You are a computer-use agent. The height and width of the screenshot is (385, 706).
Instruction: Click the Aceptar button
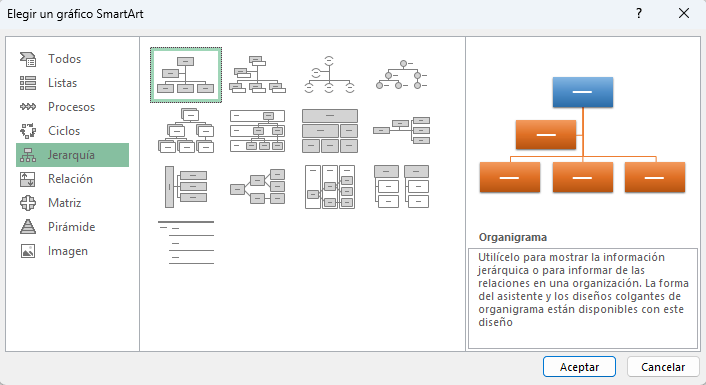point(579,367)
